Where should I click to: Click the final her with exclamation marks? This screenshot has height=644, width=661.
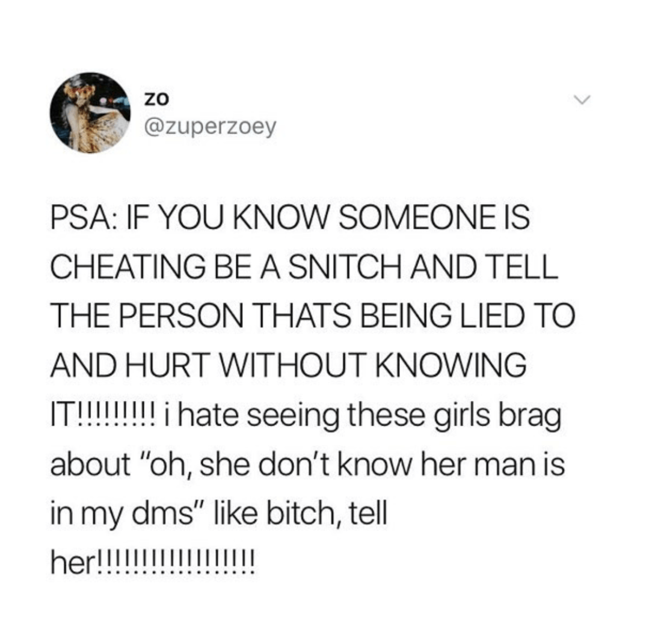[153, 563]
